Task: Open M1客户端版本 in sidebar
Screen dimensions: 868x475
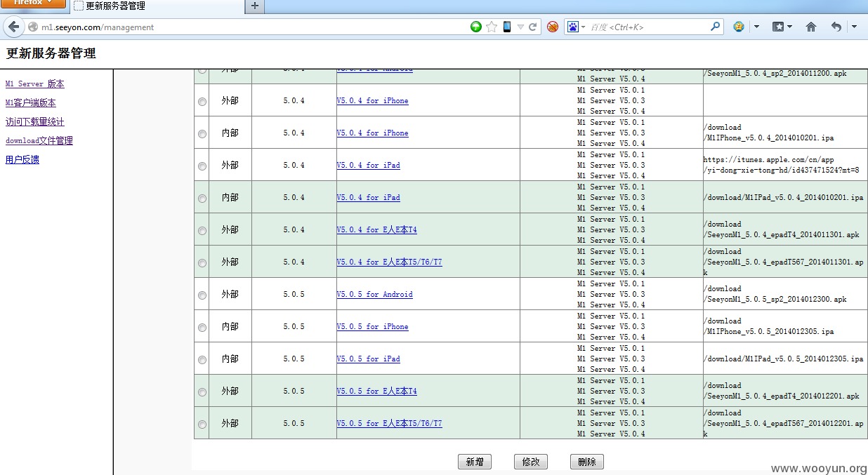Action: (31, 102)
